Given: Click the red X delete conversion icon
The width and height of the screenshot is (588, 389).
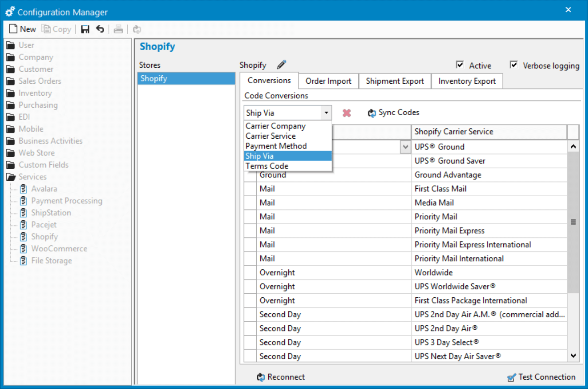Looking at the screenshot, I should point(347,113).
